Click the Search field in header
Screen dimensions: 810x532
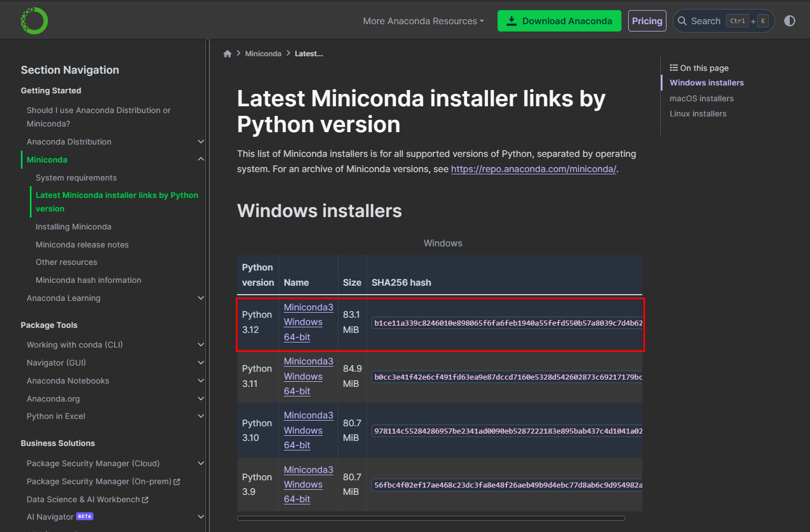pyautogui.click(x=724, y=21)
